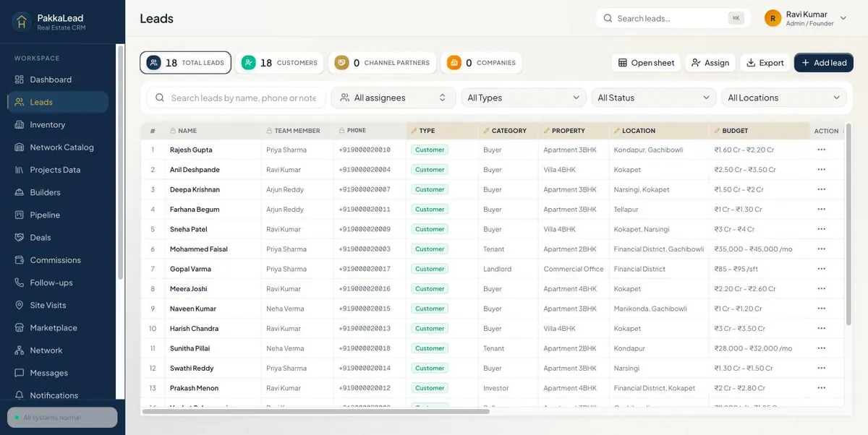Open the All Status dropdown
The width and height of the screenshot is (868, 435).
tap(654, 98)
